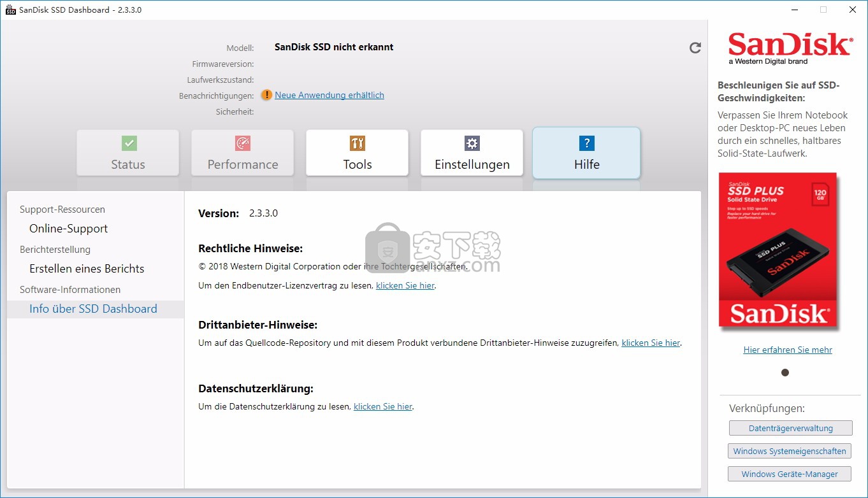
Task: Click the Windows Geräte-Manager button
Action: coord(790,474)
